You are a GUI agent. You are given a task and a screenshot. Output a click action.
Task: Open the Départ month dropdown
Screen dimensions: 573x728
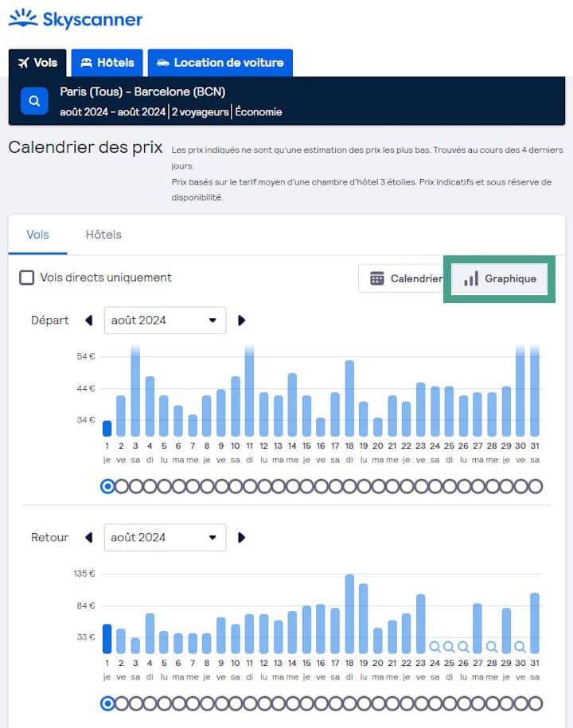click(165, 321)
